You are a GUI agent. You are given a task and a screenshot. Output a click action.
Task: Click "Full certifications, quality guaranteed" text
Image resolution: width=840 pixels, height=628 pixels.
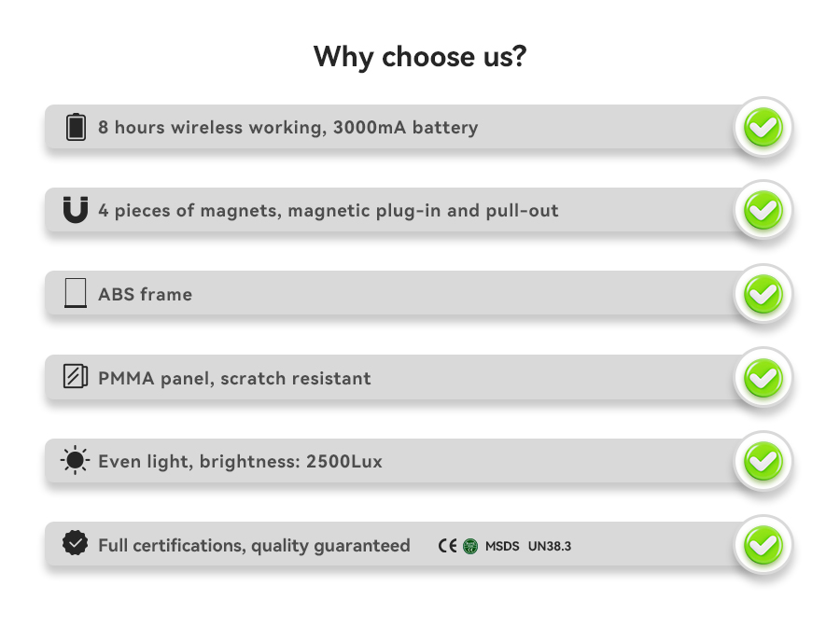point(254,545)
